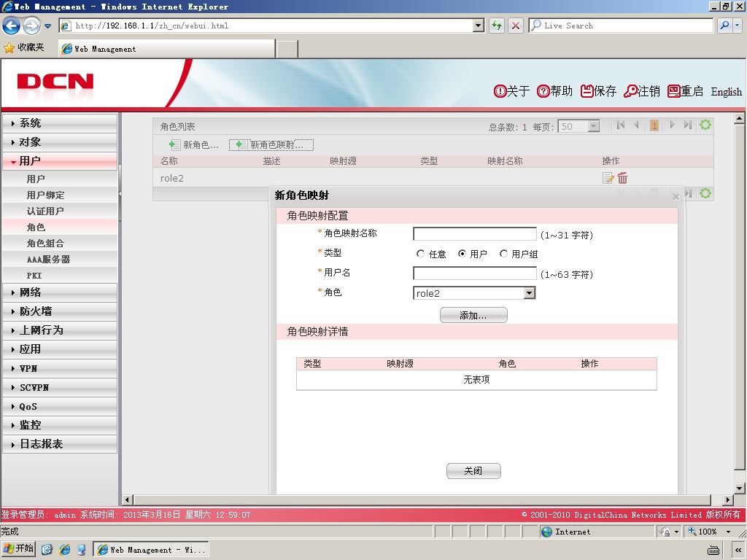This screenshot has height=560, width=747.
Task: Open the Windows 开始 (Start) button
Action: pos(19,549)
